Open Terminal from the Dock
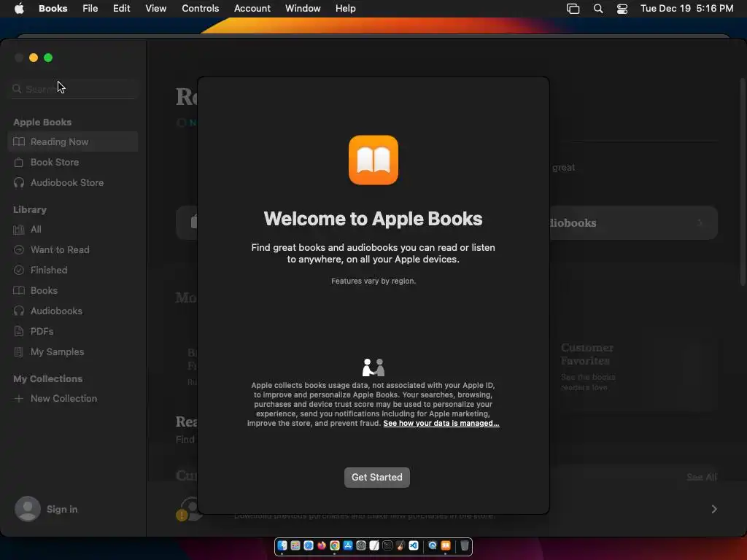 [x=387, y=545]
